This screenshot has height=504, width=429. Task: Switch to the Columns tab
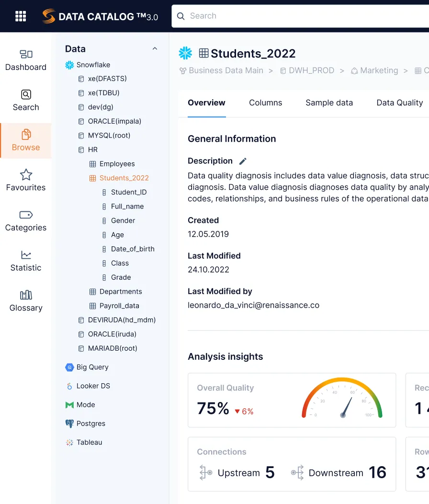(x=265, y=103)
